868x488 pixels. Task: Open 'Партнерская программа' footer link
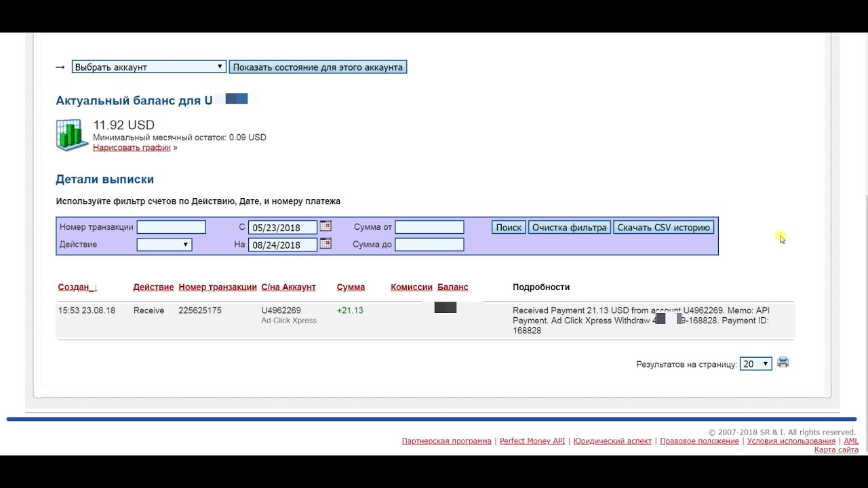point(446,441)
